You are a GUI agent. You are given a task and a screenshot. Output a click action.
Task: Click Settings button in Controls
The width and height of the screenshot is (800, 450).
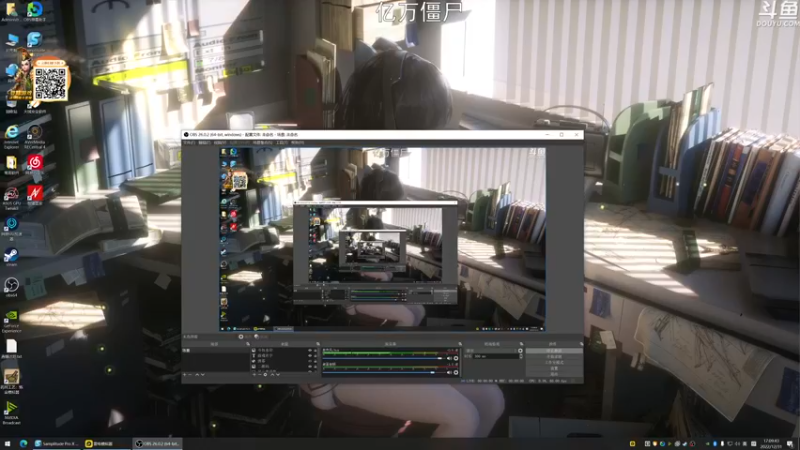(554, 368)
